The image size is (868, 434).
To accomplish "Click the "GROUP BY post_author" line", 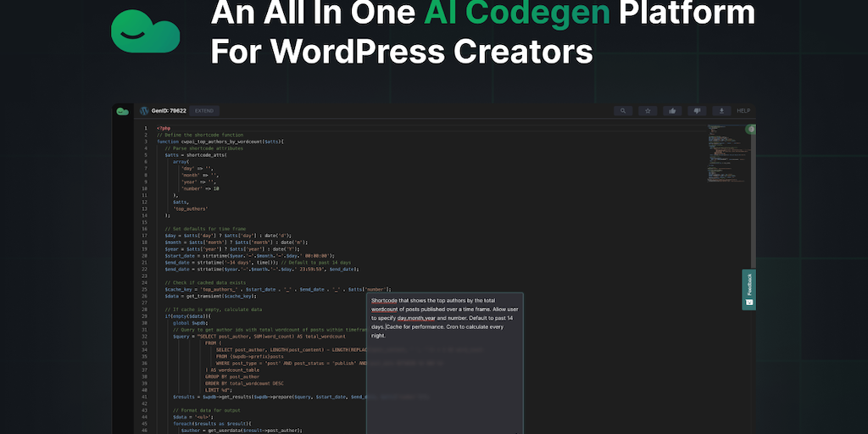I will (x=232, y=376).
